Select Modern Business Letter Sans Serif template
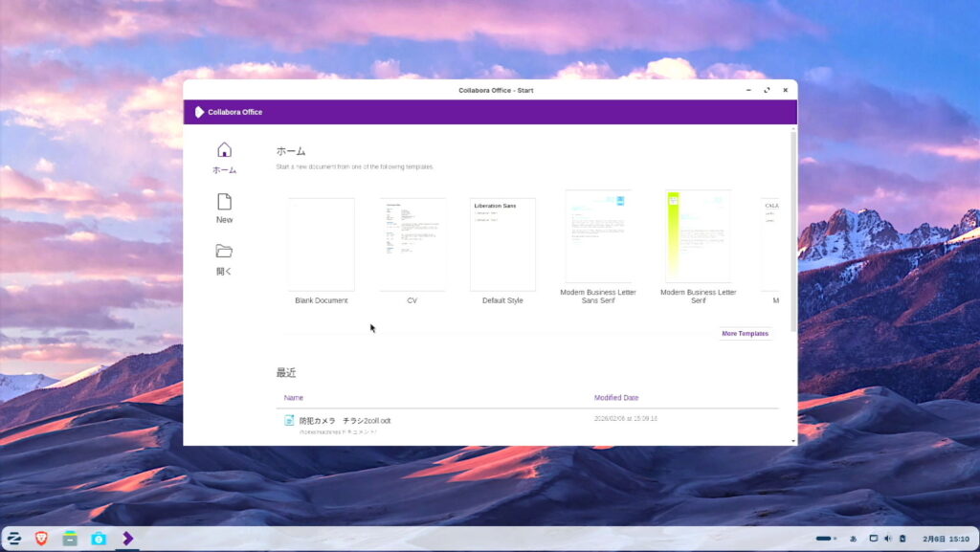Screen dimensions: 980x552 click(598, 237)
